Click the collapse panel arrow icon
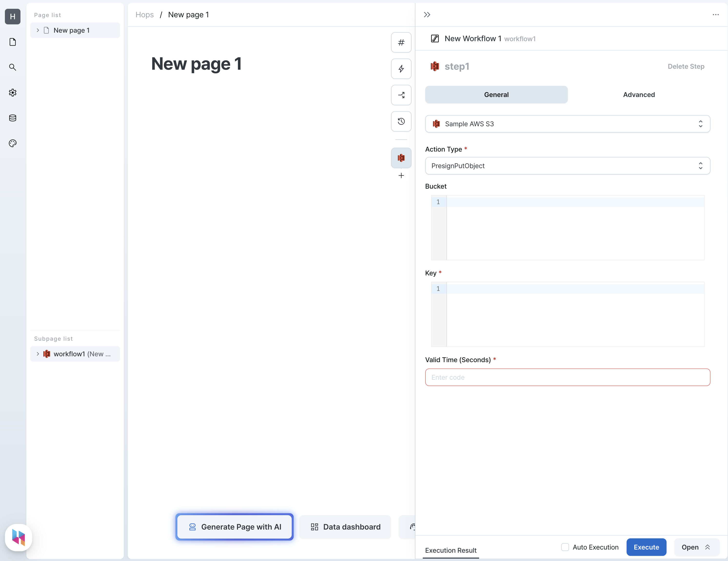 click(427, 14)
